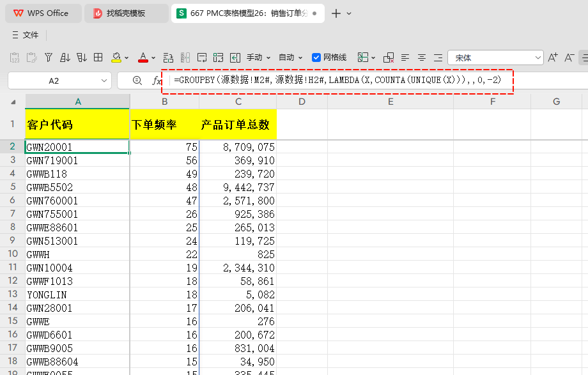Click the sort ascending icon
588x375 pixels.
pyautogui.click(x=65, y=57)
